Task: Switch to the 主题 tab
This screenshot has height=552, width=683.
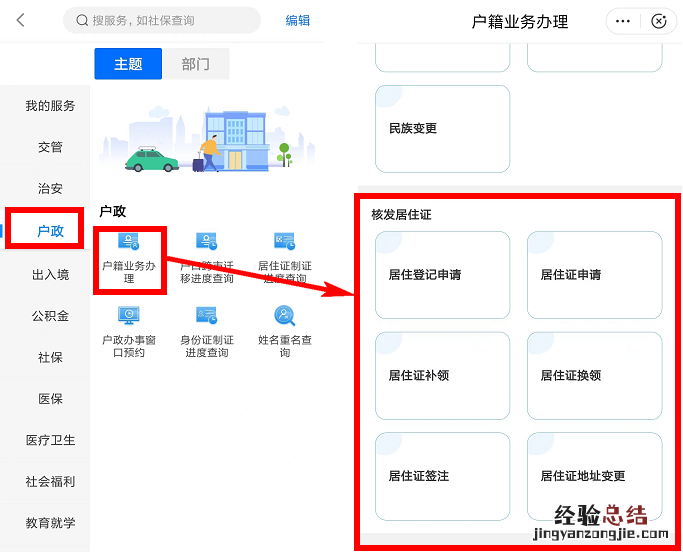Action: click(x=128, y=64)
